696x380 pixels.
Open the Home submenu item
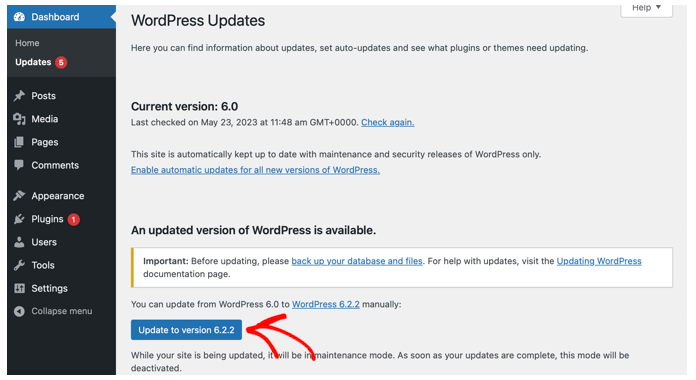coord(27,43)
